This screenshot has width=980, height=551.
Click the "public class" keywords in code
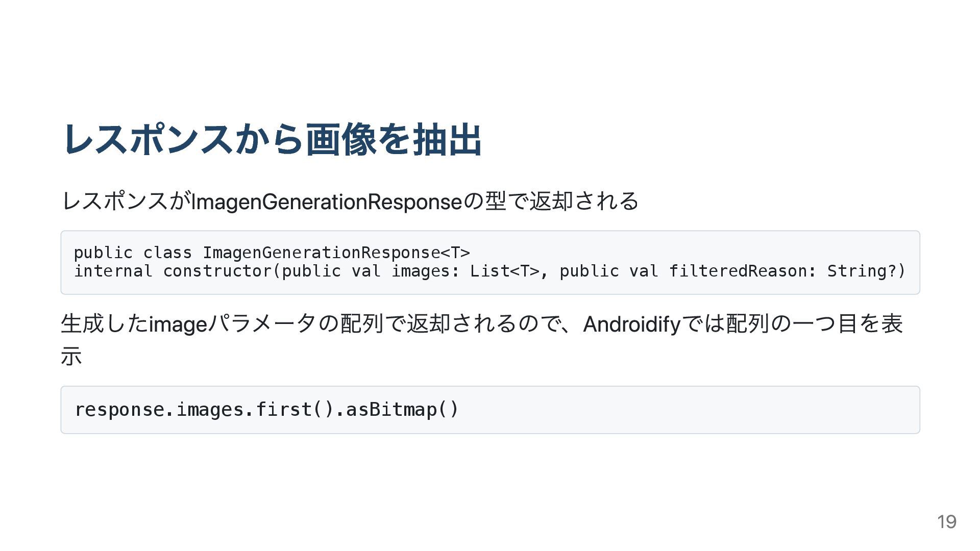(133, 253)
